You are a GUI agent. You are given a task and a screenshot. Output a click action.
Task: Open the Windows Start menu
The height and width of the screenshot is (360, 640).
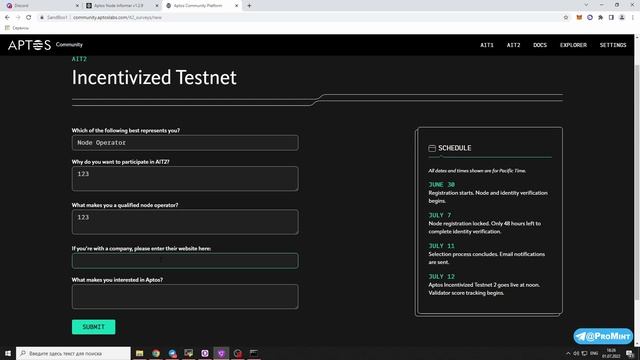[x=8, y=353]
